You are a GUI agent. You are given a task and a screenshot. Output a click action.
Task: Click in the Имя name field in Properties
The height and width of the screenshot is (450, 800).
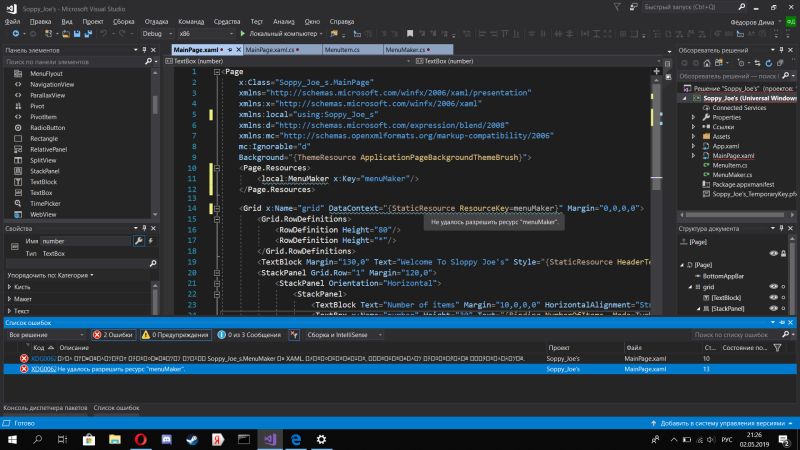[85, 241]
